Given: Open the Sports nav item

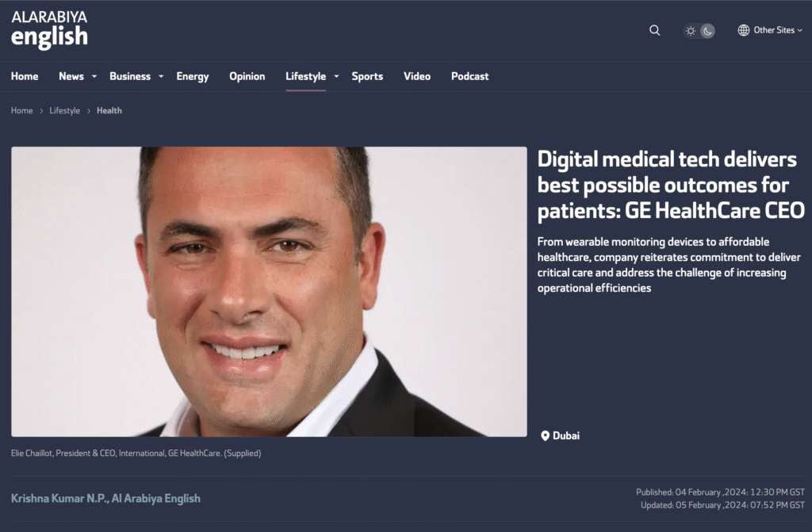Looking at the screenshot, I should [x=367, y=77].
